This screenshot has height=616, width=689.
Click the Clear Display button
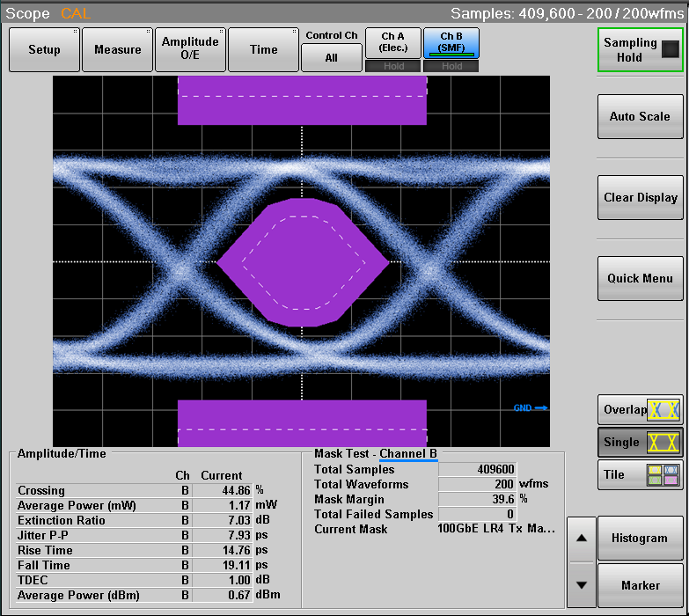click(640, 198)
